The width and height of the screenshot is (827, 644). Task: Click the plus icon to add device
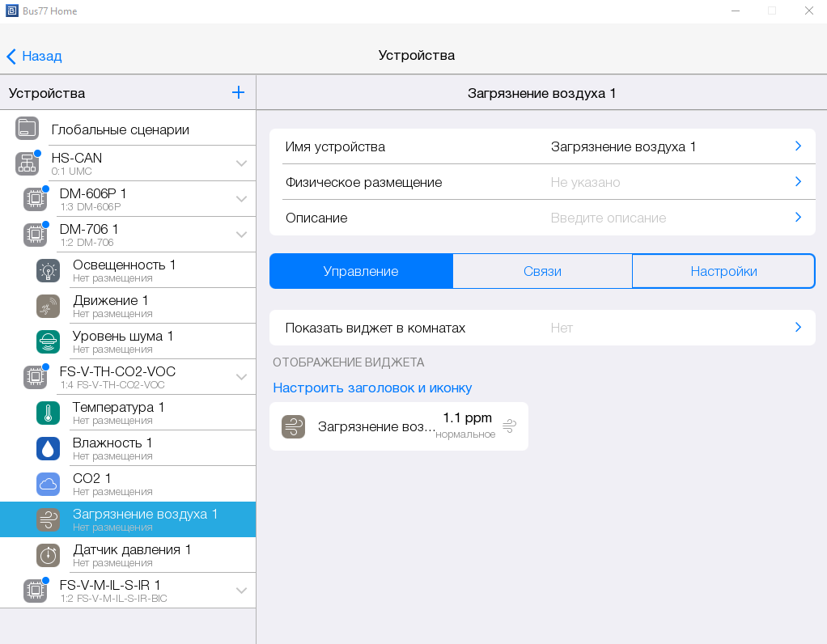pos(238,92)
